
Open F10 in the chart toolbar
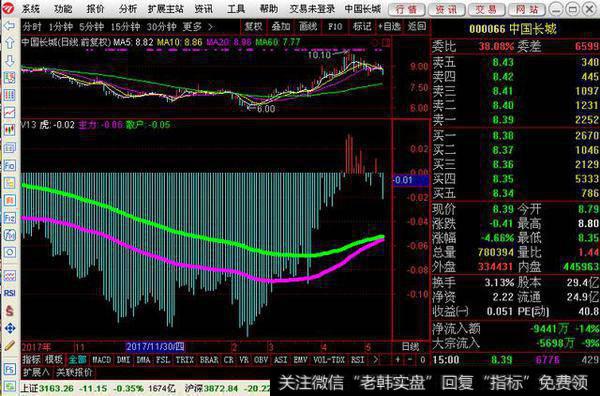click(x=335, y=26)
